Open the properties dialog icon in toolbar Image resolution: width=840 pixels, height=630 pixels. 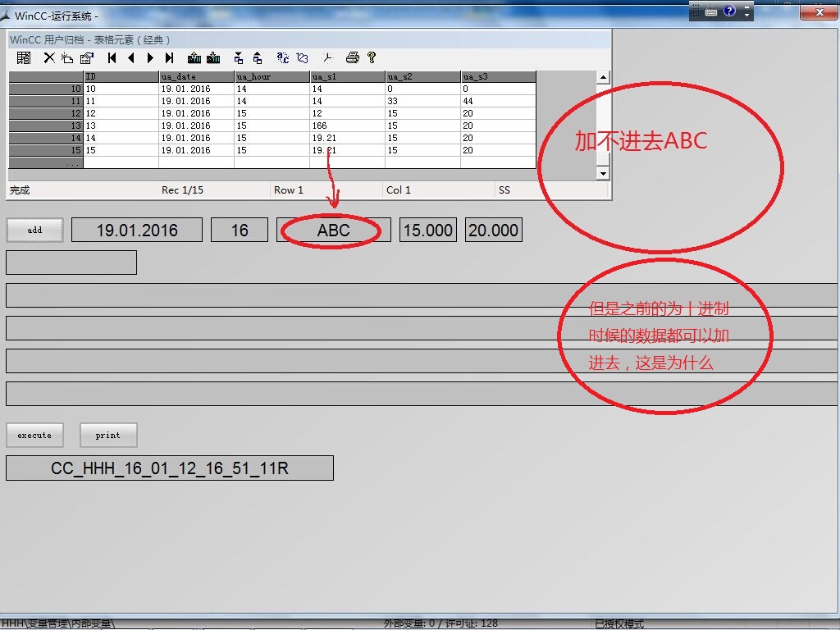point(87,58)
